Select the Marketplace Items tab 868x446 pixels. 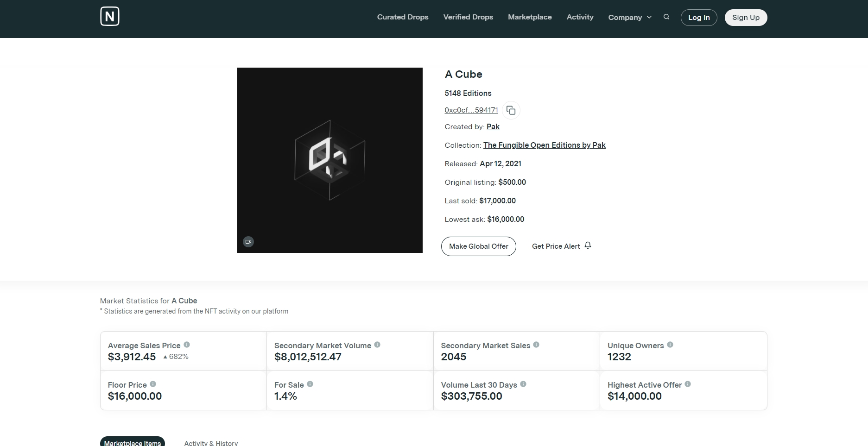pyautogui.click(x=133, y=442)
